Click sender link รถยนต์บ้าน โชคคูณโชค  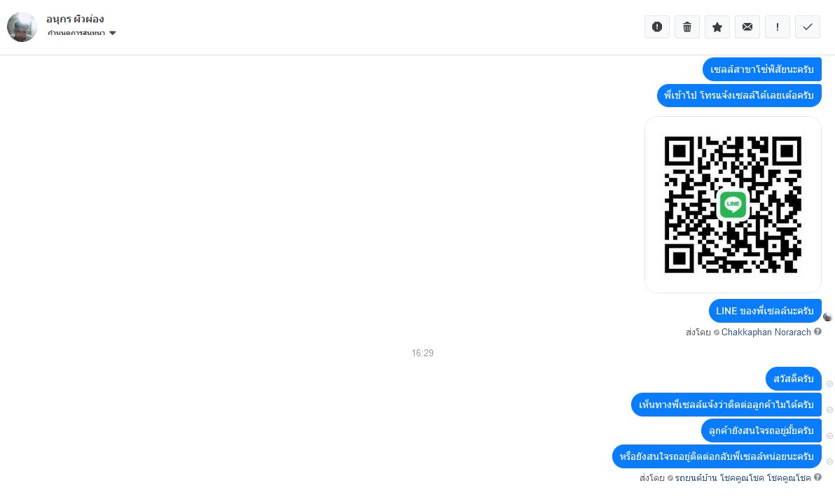coord(743,478)
